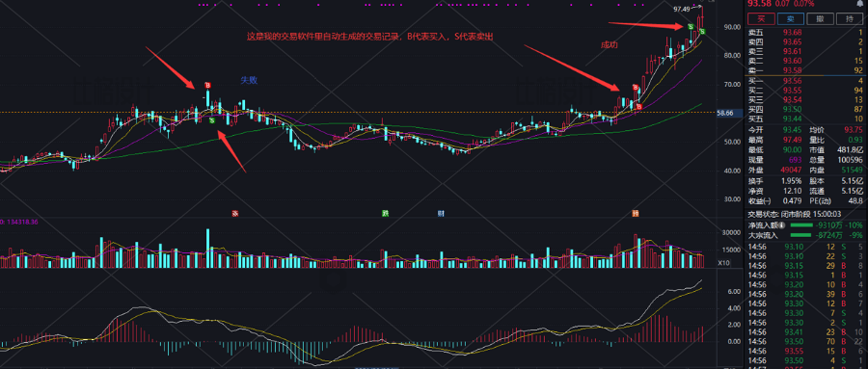Click the 大宗流入 value -8724万

828,235
